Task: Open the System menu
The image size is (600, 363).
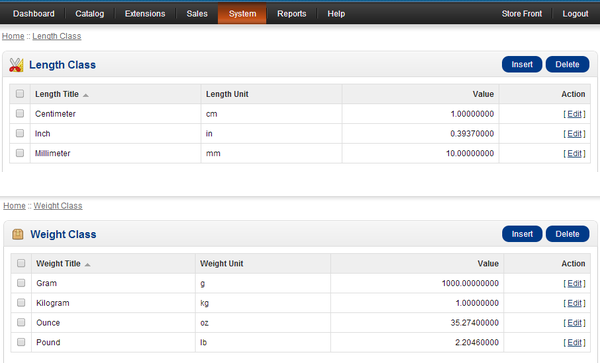Action: (242, 14)
